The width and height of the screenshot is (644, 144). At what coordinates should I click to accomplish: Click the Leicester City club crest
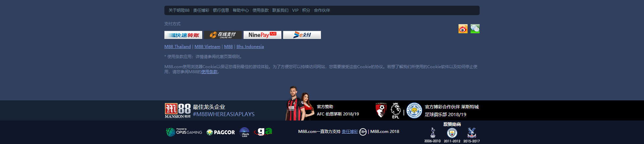tap(414, 110)
